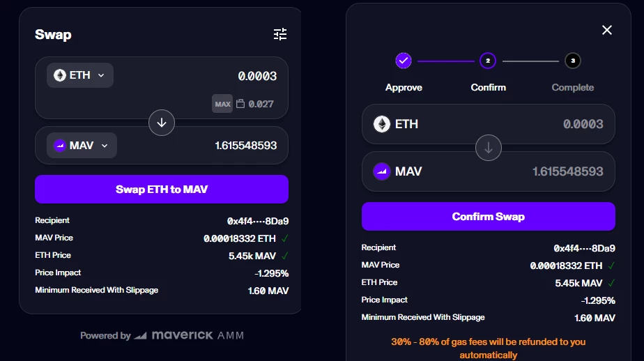This screenshot has width=644, height=361.
Task: Click the swap direction arrow in Swap panel
Action: click(162, 123)
